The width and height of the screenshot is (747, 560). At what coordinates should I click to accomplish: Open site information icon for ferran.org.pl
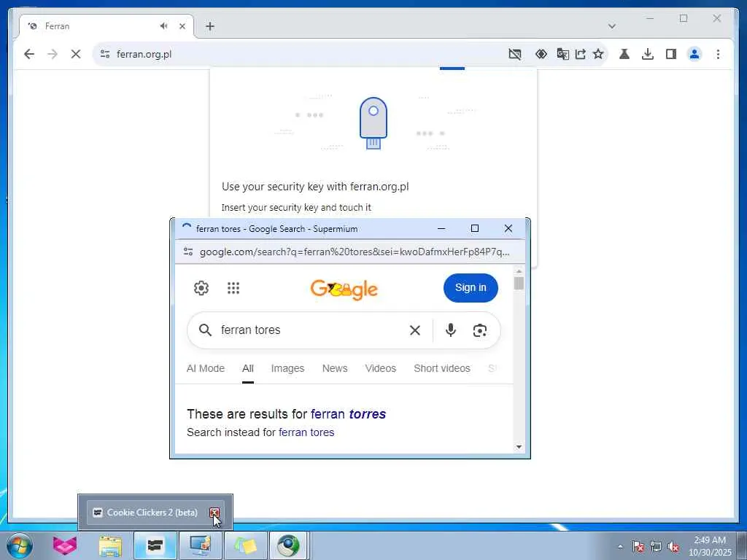click(105, 54)
